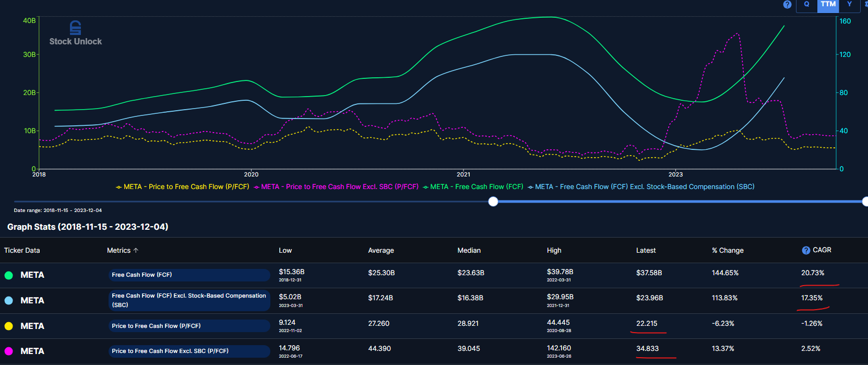The image size is (868, 365).
Task: Switch to the Y yearly period tab
Action: [849, 5]
